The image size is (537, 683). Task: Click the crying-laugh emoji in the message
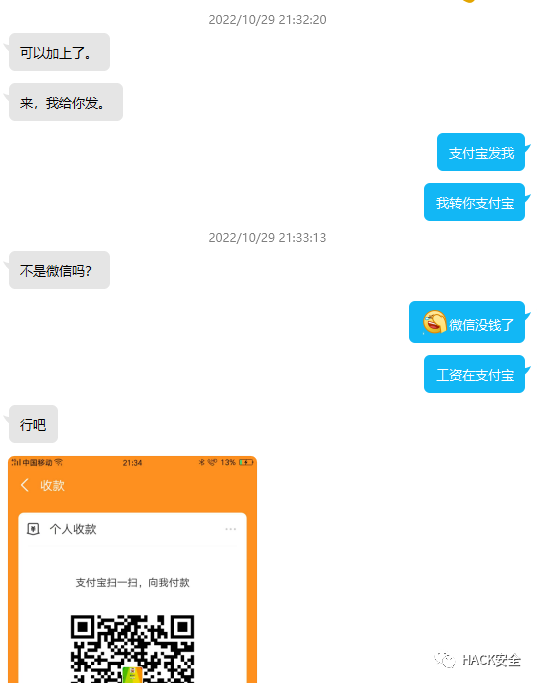(x=434, y=322)
